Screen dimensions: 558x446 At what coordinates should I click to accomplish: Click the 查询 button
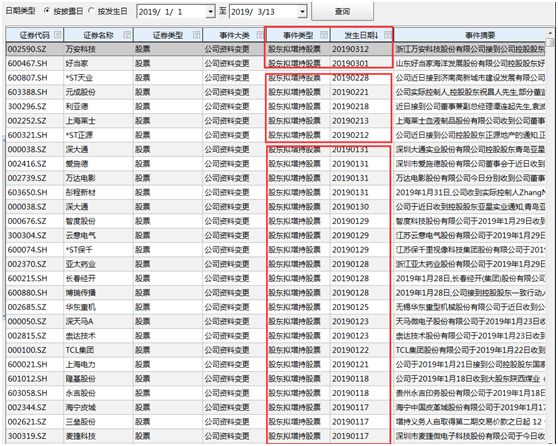pyautogui.click(x=342, y=11)
